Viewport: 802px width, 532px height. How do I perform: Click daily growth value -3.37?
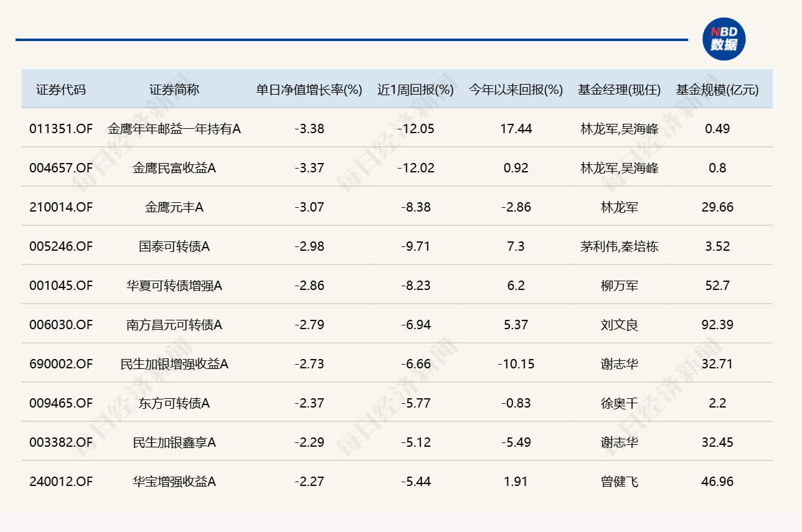309,168
